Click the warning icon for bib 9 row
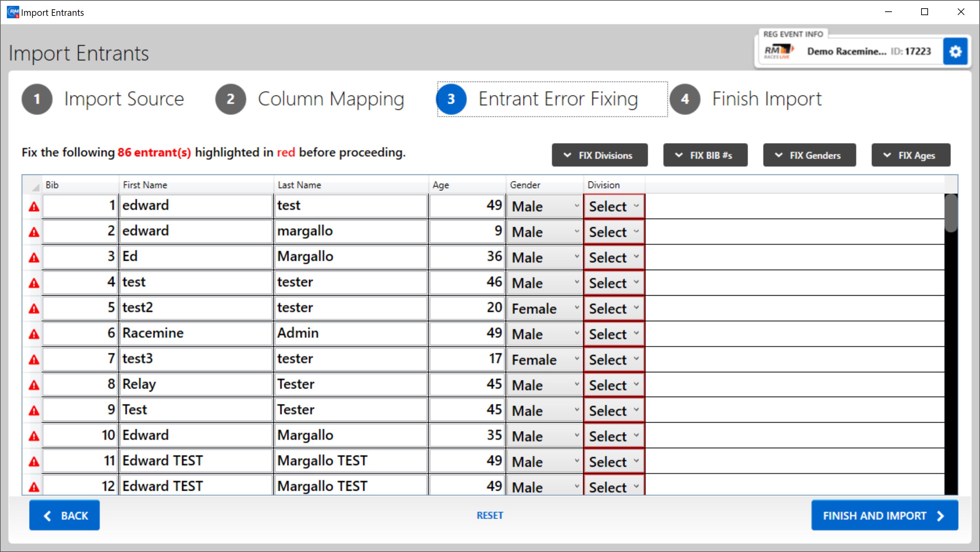This screenshot has width=980, height=552. coord(34,411)
